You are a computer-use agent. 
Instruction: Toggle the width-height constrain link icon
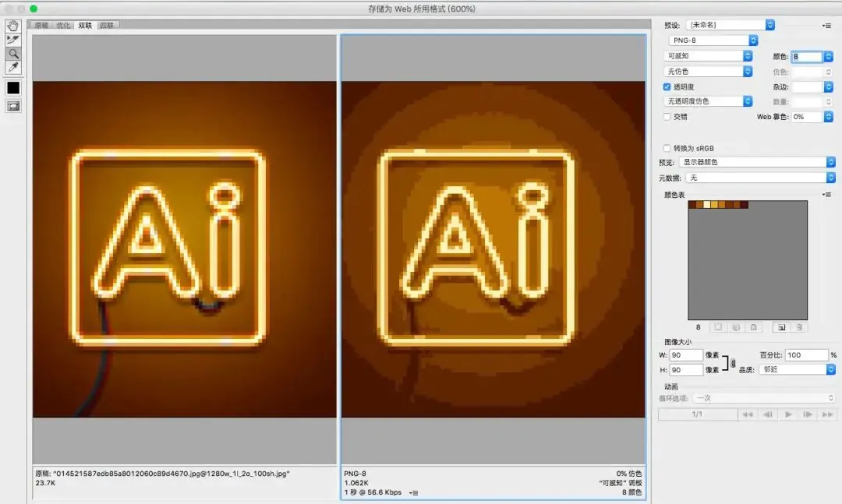tap(733, 363)
